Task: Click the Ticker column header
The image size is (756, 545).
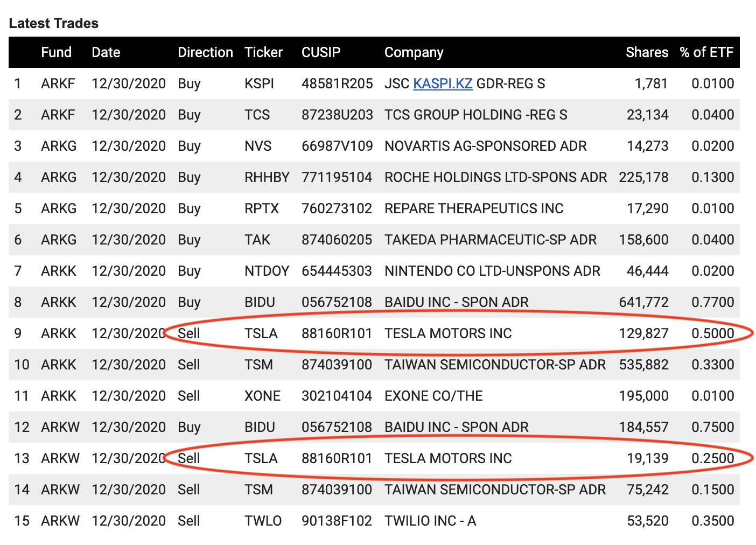Action: [x=263, y=52]
